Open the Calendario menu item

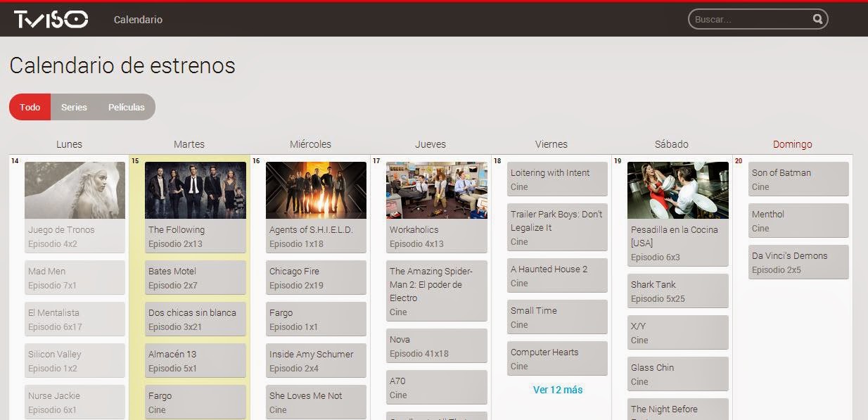pos(138,20)
